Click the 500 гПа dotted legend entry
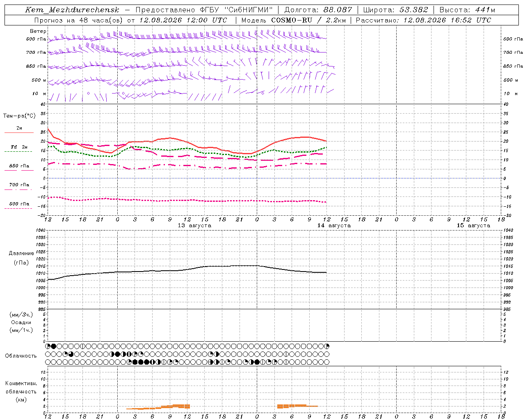The image size is (525, 420). click(19, 204)
